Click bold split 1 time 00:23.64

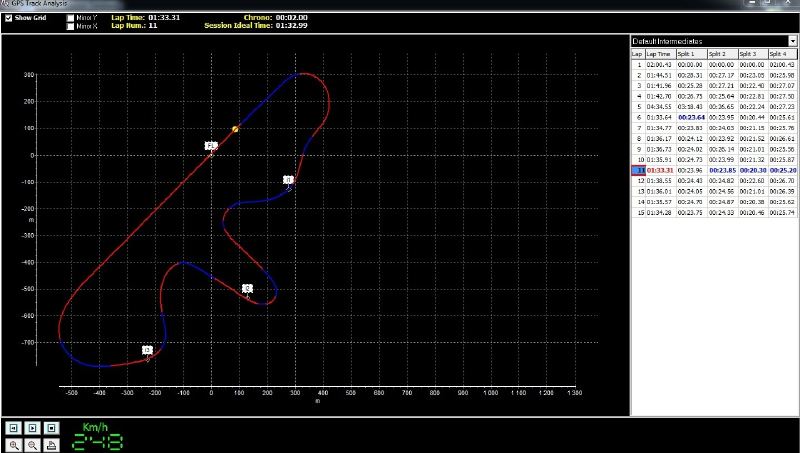(x=691, y=117)
